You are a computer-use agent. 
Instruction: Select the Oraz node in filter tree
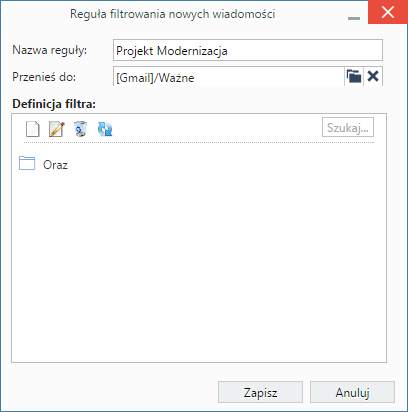[x=55, y=165]
